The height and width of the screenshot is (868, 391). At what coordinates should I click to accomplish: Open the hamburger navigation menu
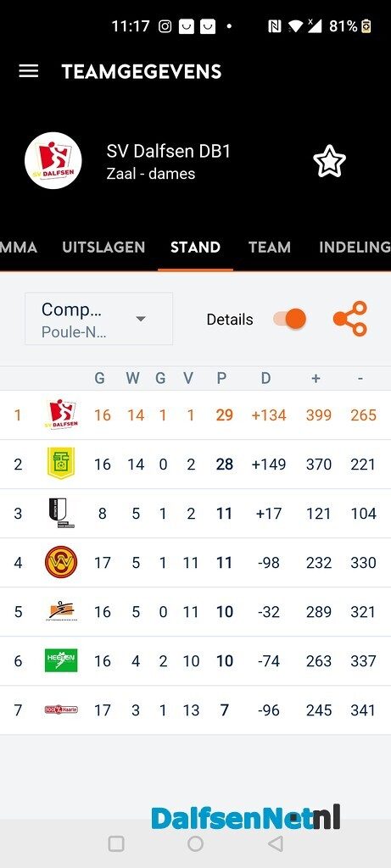coord(29,71)
